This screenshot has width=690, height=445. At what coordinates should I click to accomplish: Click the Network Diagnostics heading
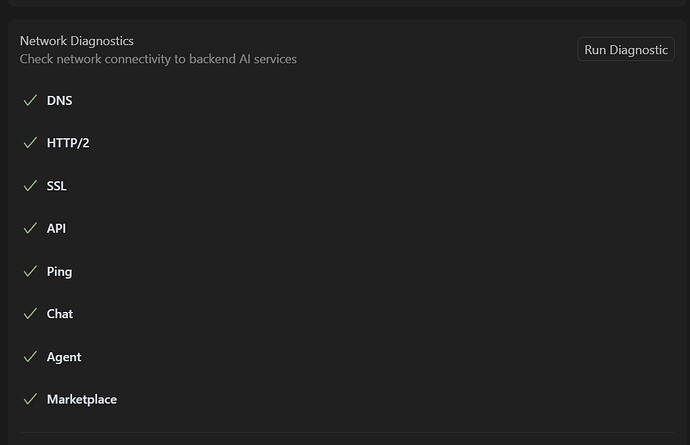click(x=77, y=41)
